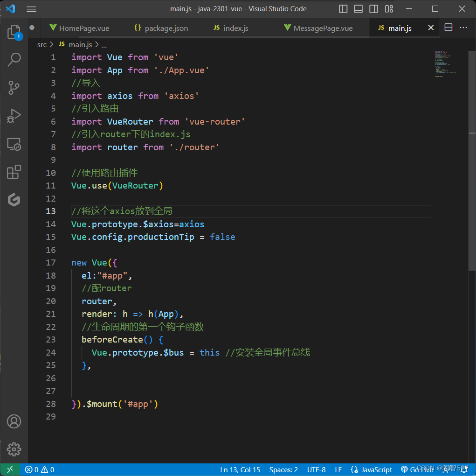Maximize the VS Code window
Viewport: 476px width, 476px height.
435,9
